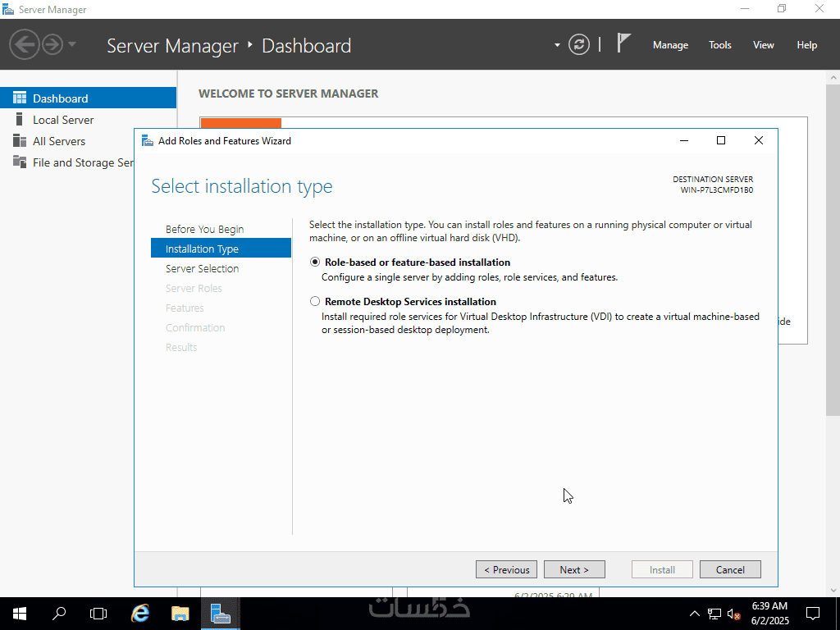Minimize the Add Roles and Features Wizard
This screenshot has height=630, width=840.
(684, 140)
